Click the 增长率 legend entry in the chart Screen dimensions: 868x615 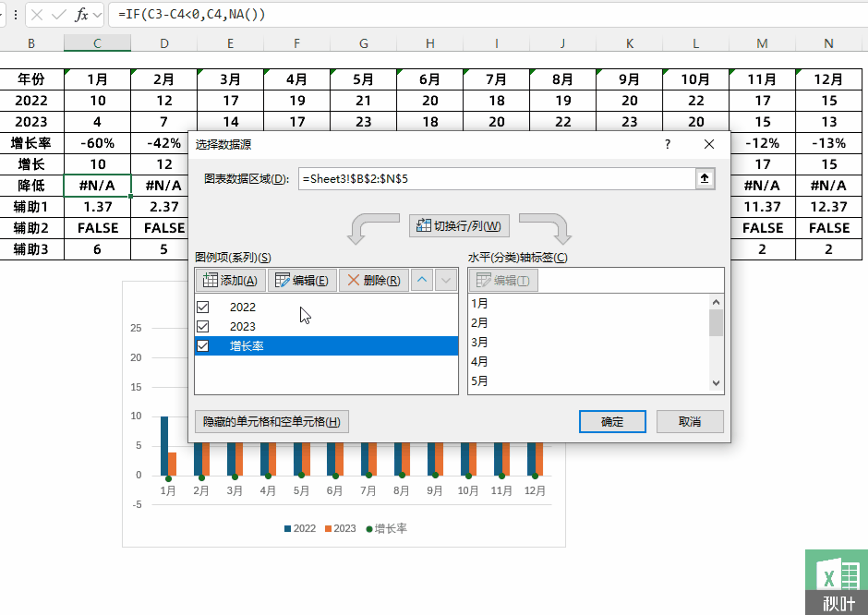(386, 528)
